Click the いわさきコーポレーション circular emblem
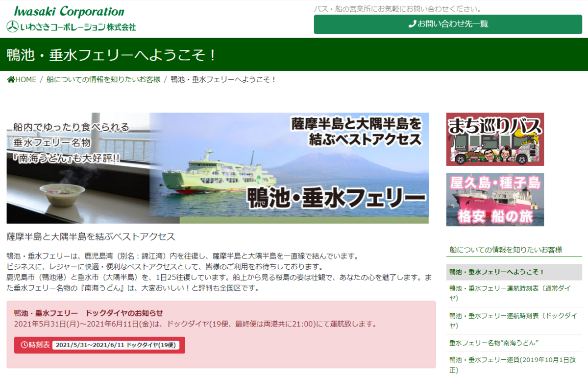Viewport: 588px width, 374px height. click(x=12, y=27)
